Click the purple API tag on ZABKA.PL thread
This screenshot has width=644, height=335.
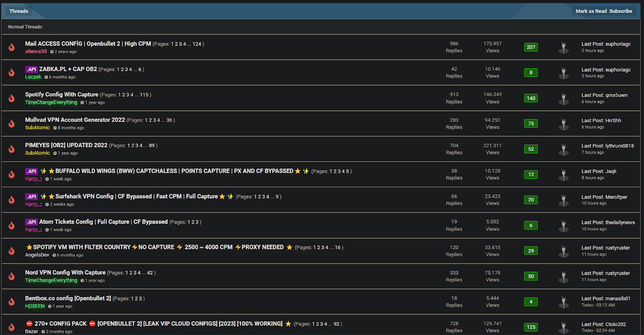(x=31, y=69)
